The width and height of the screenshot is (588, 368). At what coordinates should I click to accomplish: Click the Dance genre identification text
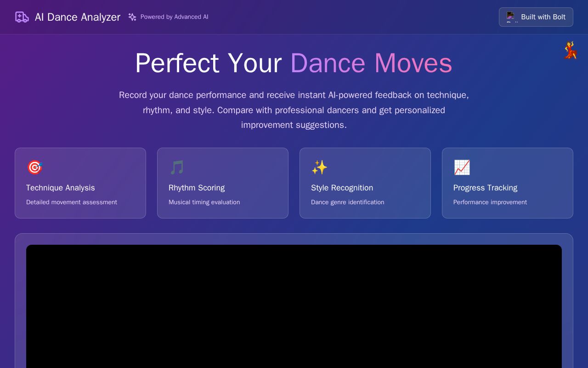click(347, 202)
